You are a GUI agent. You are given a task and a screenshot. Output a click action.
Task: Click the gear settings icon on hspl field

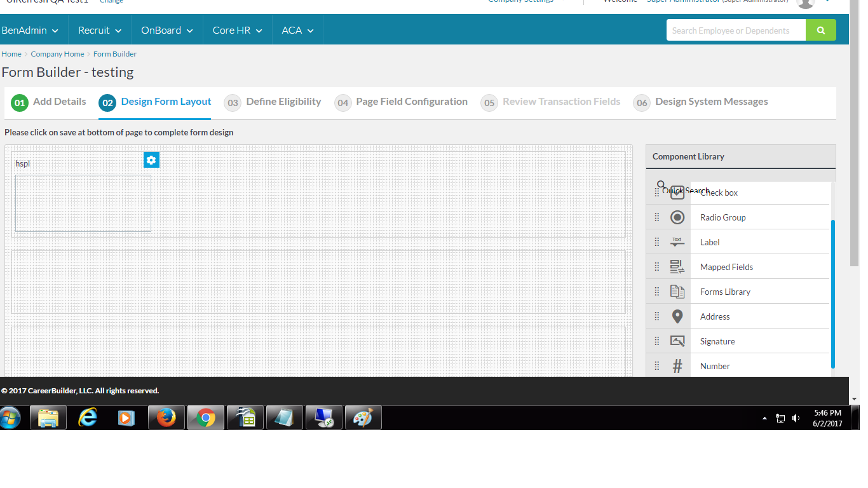tap(151, 160)
